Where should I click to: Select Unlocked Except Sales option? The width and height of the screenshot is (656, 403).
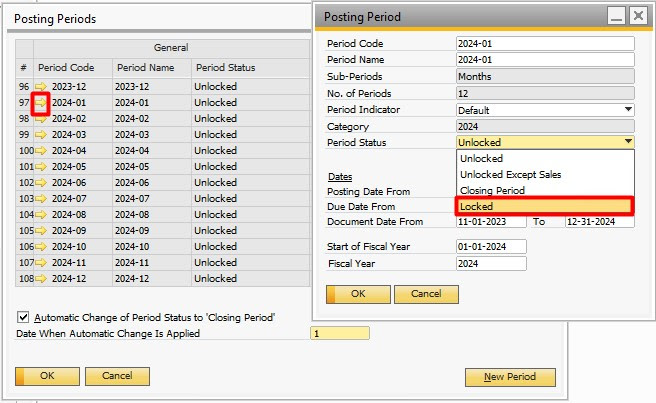545,174
